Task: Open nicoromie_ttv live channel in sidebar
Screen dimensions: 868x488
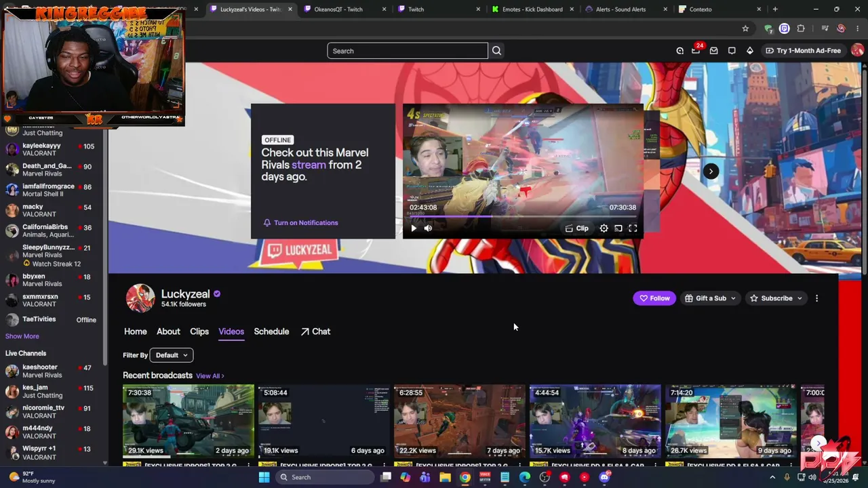Action: (51, 411)
